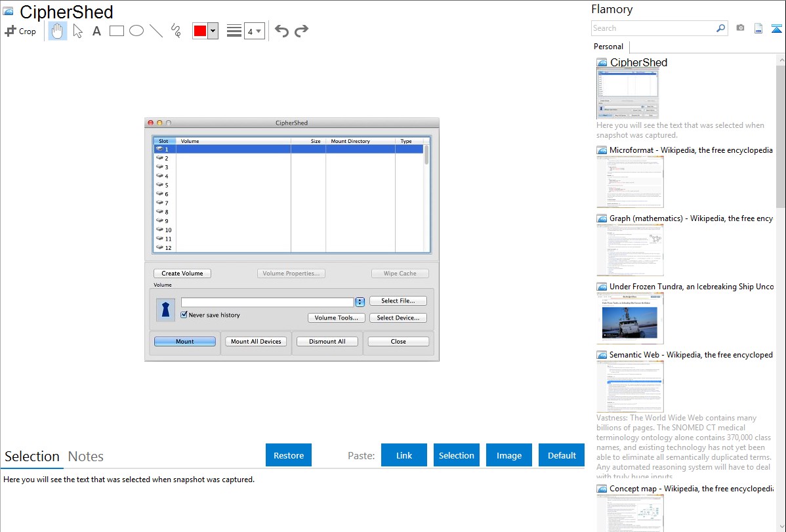This screenshot has height=532, width=786.
Task: Click the slot list scrollbar
Action: [x=426, y=155]
